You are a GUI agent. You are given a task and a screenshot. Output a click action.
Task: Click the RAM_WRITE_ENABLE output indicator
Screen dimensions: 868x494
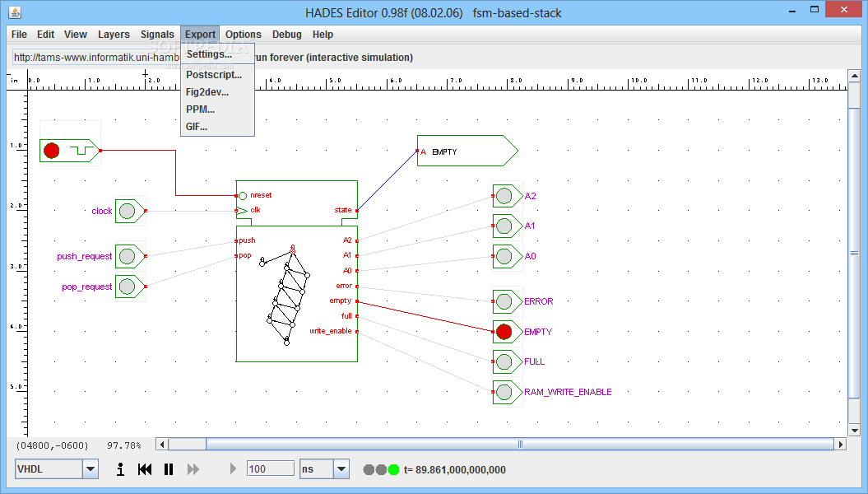504,392
